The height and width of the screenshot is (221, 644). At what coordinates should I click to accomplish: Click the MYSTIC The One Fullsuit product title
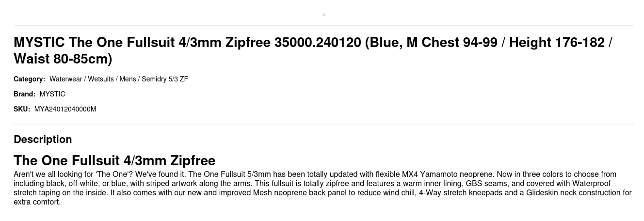312,50
